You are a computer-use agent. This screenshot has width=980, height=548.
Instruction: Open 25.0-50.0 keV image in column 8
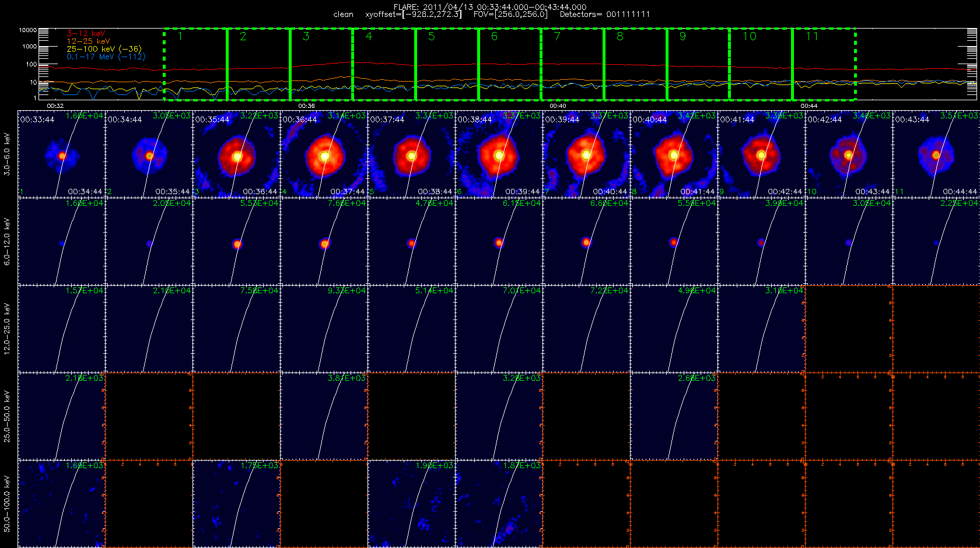click(674, 417)
